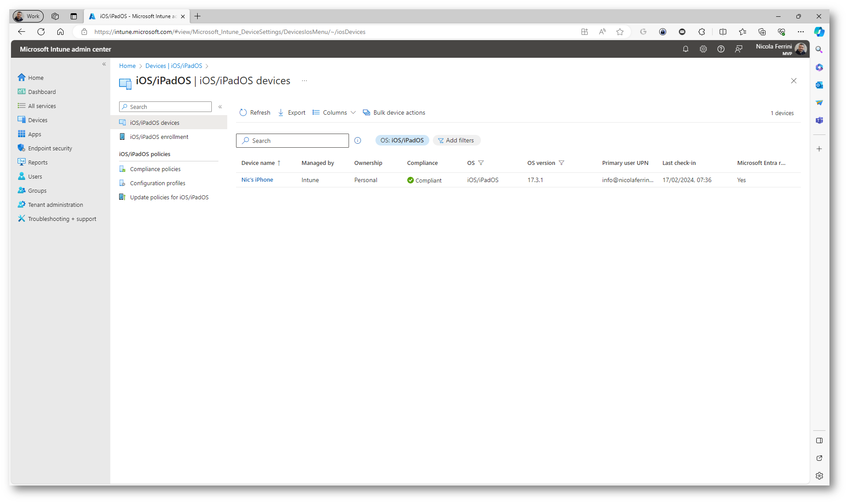Open Outlook in Edge sidebar
Viewport: 848px width, 504px height.
click(x=819, y=85)
